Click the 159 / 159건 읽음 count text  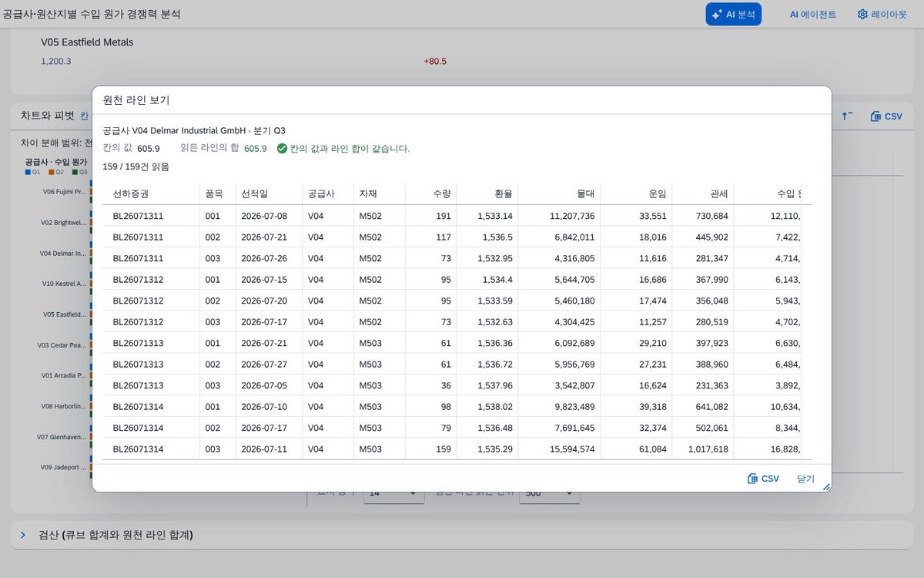(136, 166)
